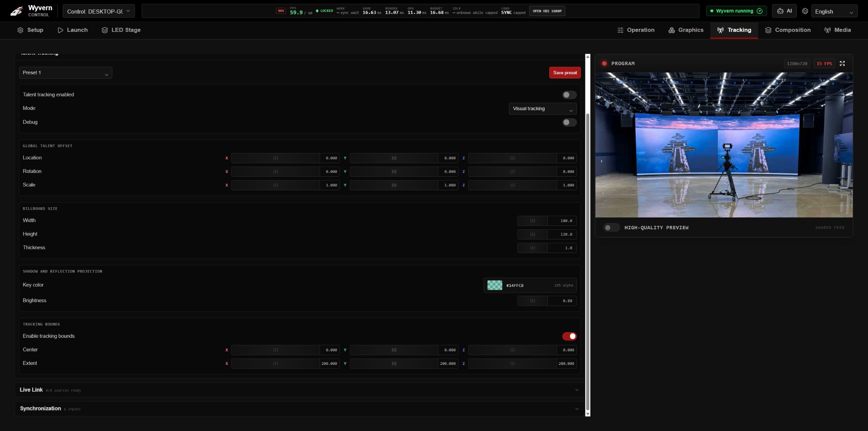Click the LED Stage layers icon
This screenshot has height=431, width=868.
[x=105, y=30]
